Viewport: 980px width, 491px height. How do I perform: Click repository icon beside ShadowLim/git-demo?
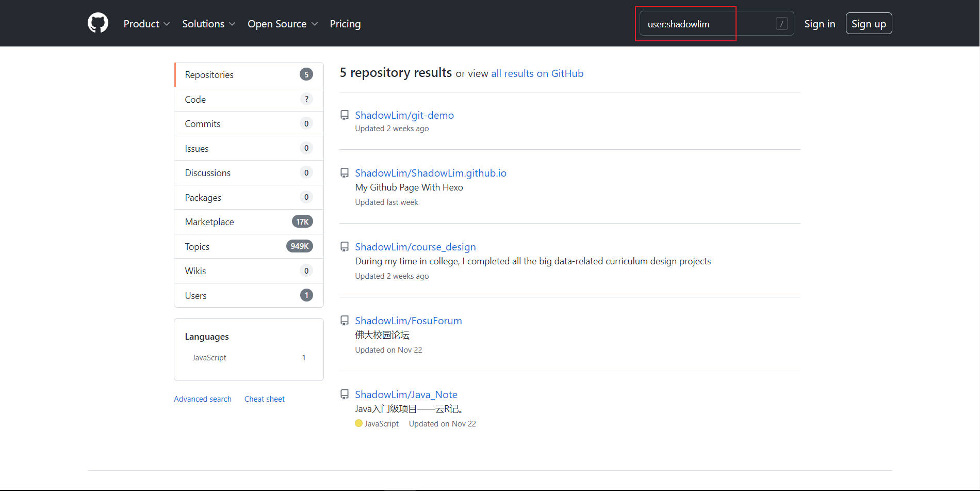pyautogui.click(x=345, y=115)
